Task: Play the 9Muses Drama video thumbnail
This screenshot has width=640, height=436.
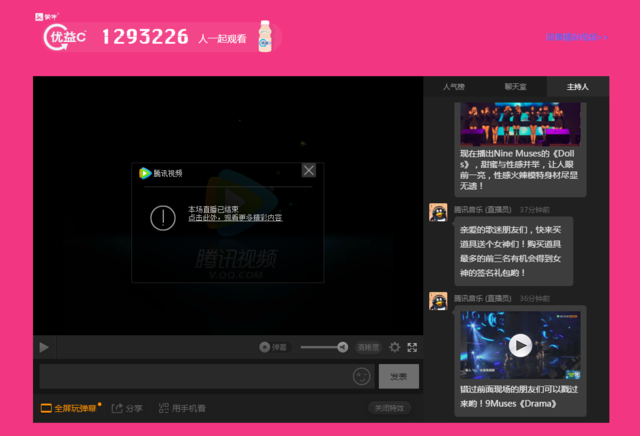Action: [520, 345]
